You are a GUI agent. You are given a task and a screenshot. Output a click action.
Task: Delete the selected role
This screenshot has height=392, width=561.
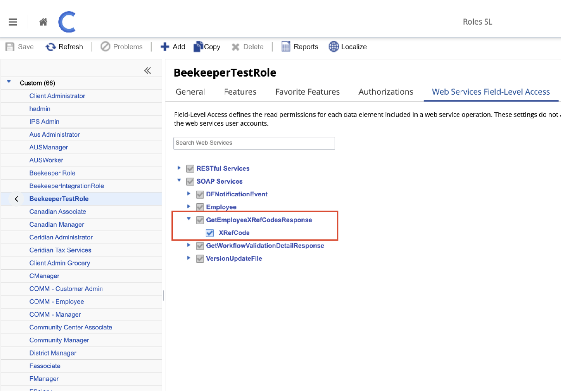(247, 47)
